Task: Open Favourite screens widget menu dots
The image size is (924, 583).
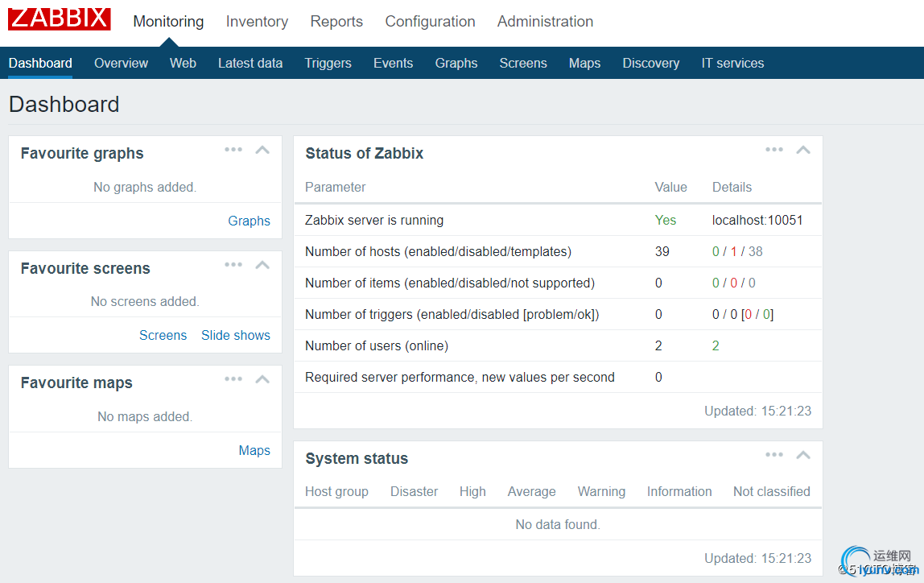Action: (233, 265)
